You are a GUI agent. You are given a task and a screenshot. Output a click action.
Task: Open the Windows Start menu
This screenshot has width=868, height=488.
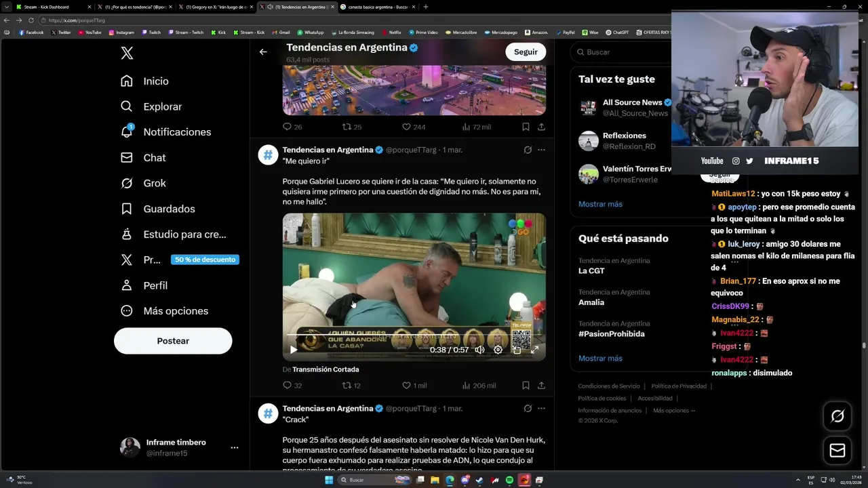tap(329, 480)
